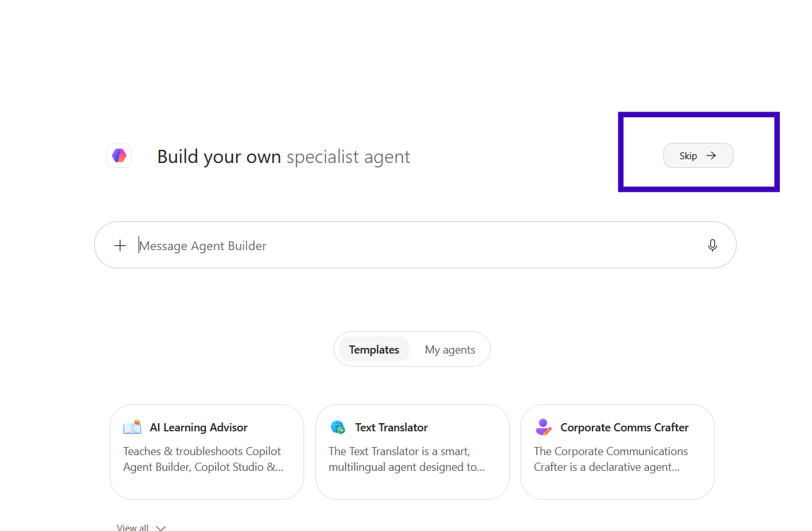Image resolution: width=812 pixels, height=531 pixels.
Task: Click the AI Learning Advisor description text
Action: coord(203,460)
